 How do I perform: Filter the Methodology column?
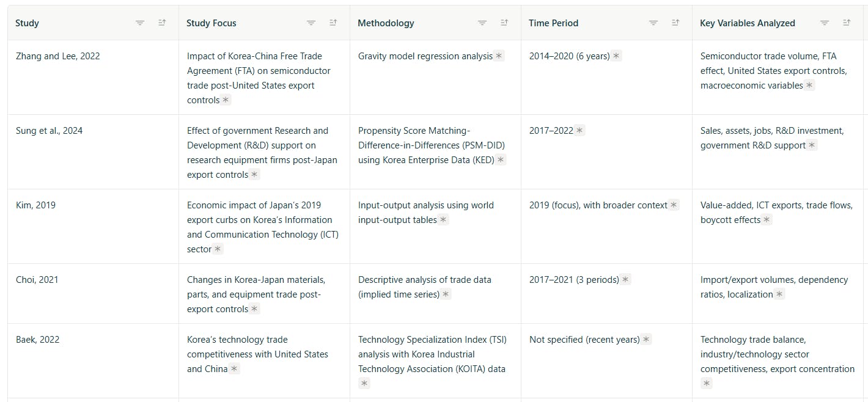point(482,23)
